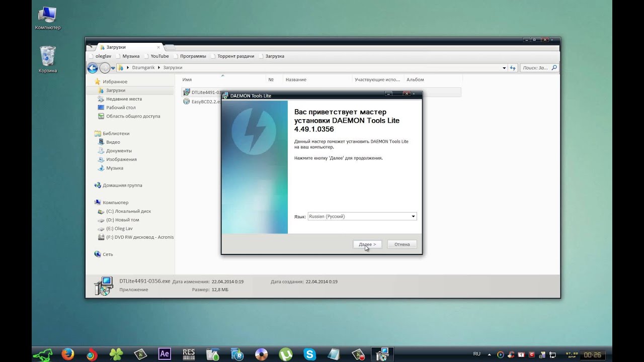Screen dimensions: 644x362
Task: Open the notepad taskbar icon
Action: [x=334, y=354]
